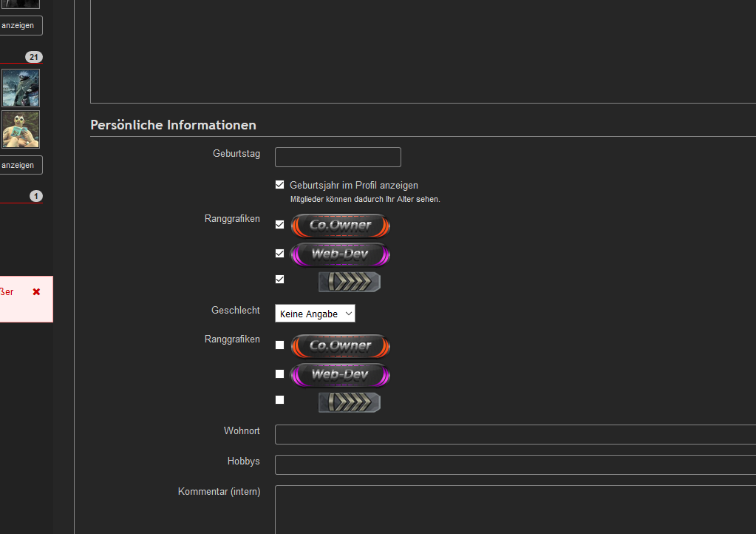Tick the unchecked Web-Dev rank checkbox
The width and height of the screenshot is (756, 534).
pyautogui.click(x=279, y=374)
